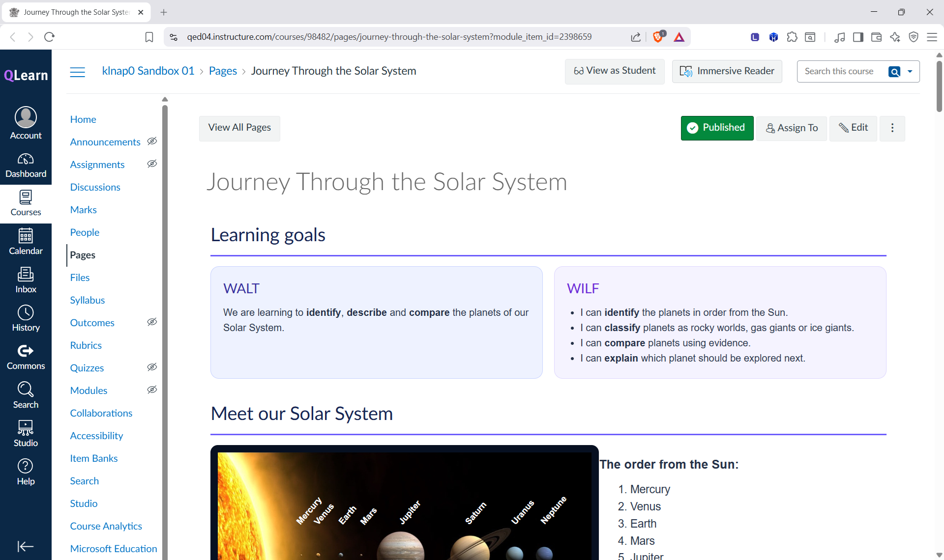Open Item Banks in course navigation
Viewport: 944px width, 560px height.
(93, 458)
